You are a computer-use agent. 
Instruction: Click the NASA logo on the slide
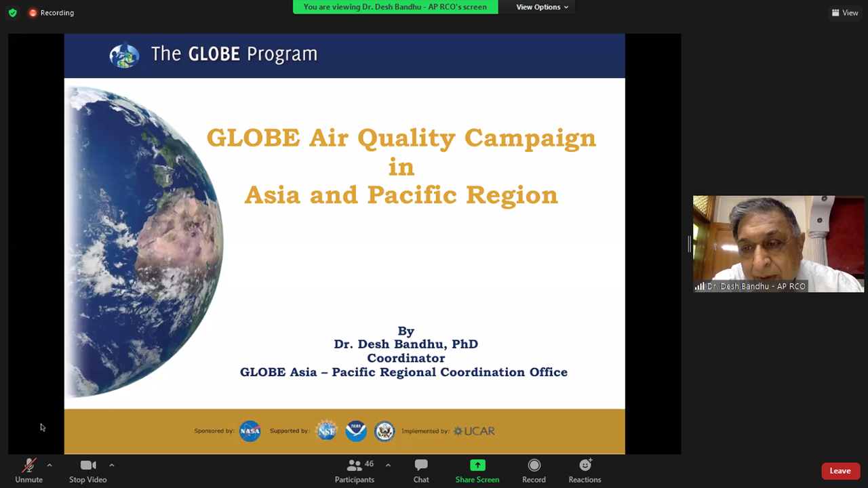(250, 431)
